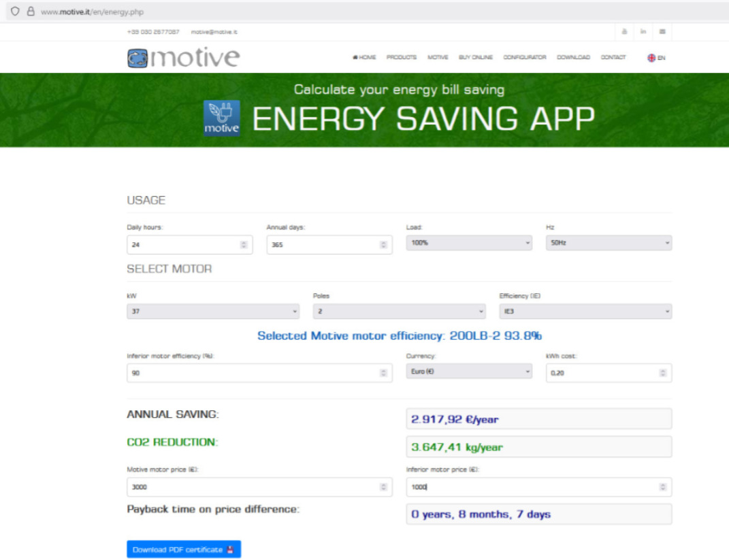This screenshot has height=560, width=729.
Task: Click the "SELECT MOTOR" section heading
Action: click(x=169, y=269)
